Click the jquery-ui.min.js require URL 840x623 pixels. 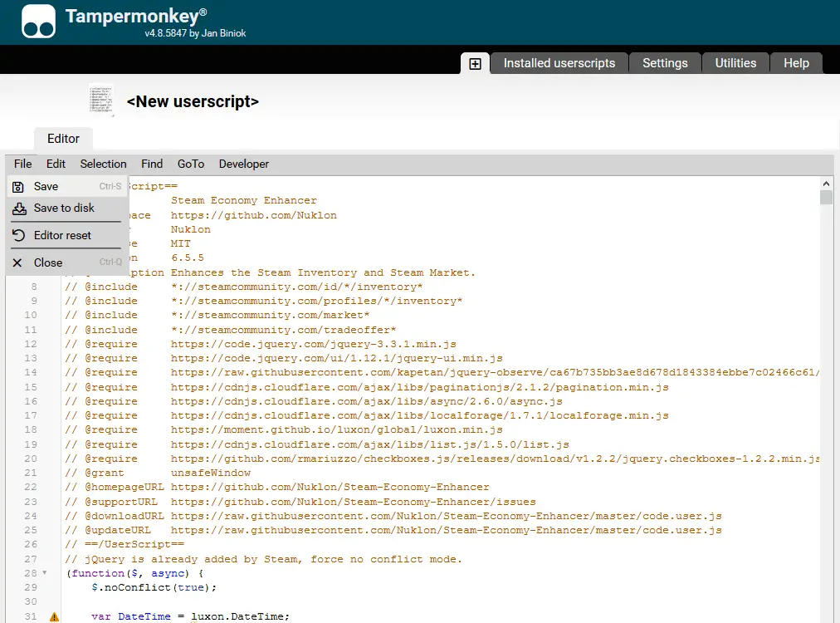pyautogui.click(x=336, y=358)
